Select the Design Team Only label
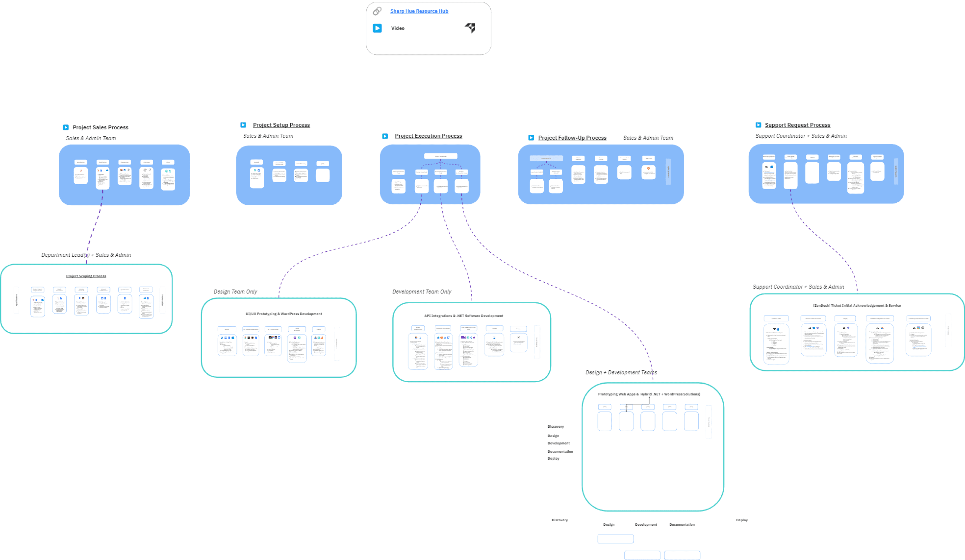 [x=236, y=291]
